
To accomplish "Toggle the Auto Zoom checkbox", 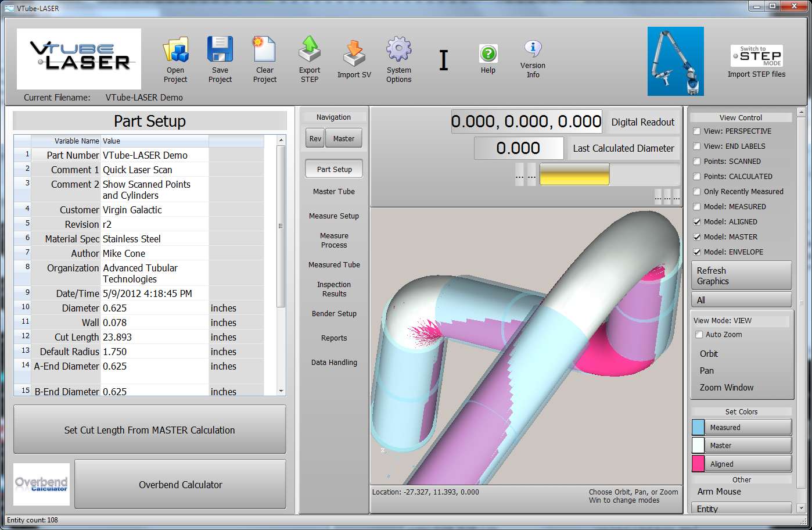I will pos(699,335).
